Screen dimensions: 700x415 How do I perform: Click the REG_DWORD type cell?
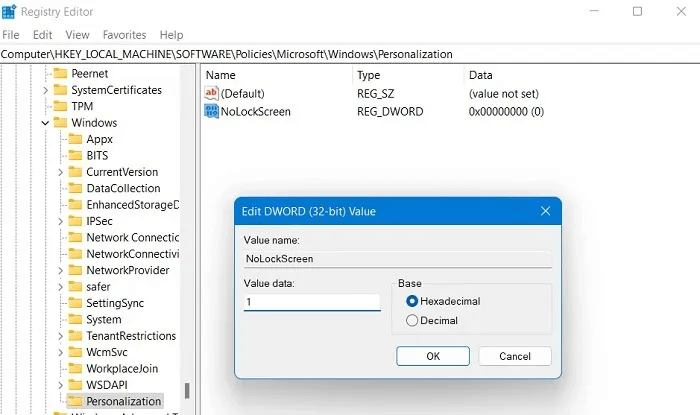coord(390,112)
